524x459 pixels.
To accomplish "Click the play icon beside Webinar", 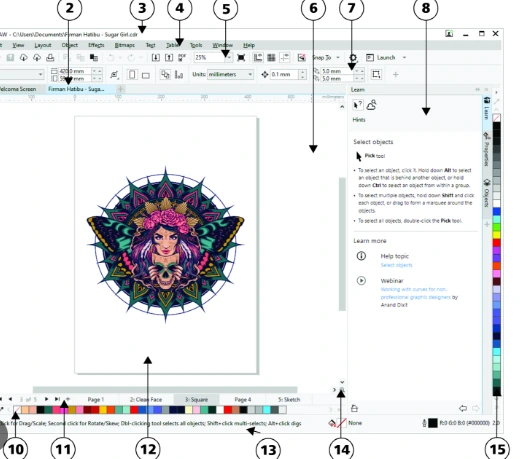I will coord(361,280).
